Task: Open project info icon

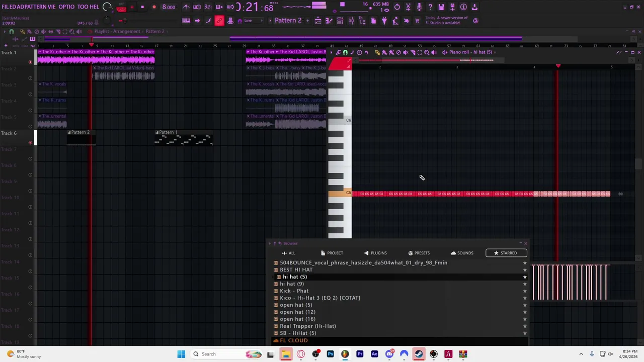Action: (x=463, y=7)
